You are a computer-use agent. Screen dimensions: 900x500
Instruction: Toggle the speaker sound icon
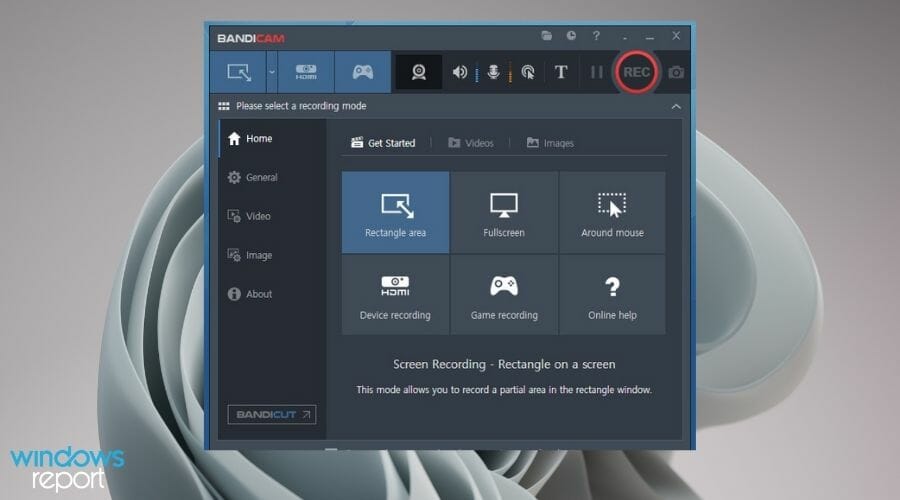coord(460,72)
